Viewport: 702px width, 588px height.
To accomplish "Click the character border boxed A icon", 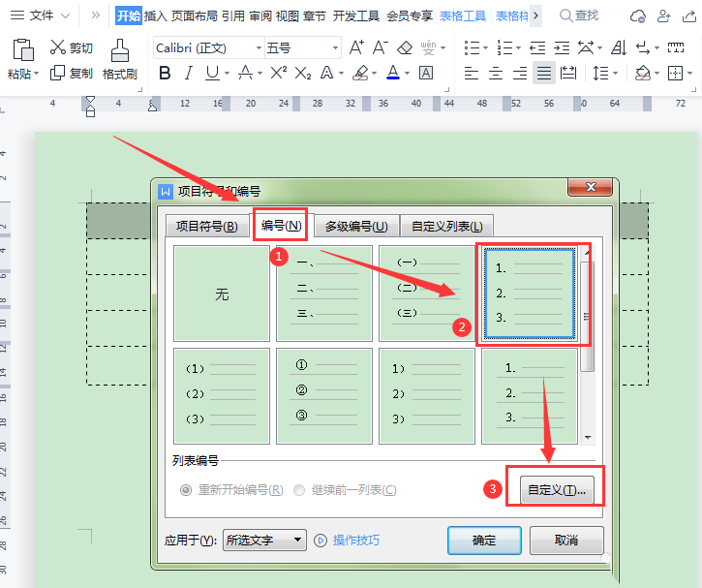I will pyautogui.click(x=426, y=73).
